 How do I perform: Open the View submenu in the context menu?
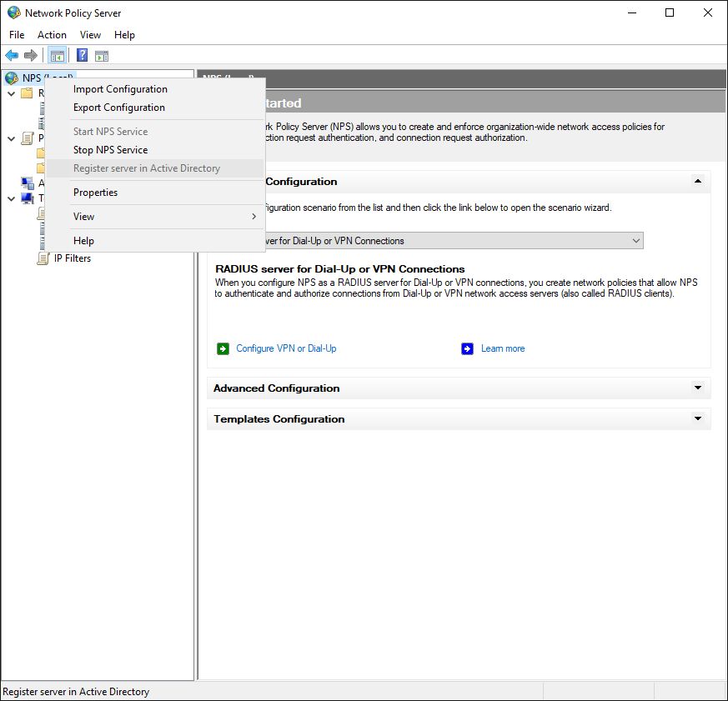(x=155, y=217)
